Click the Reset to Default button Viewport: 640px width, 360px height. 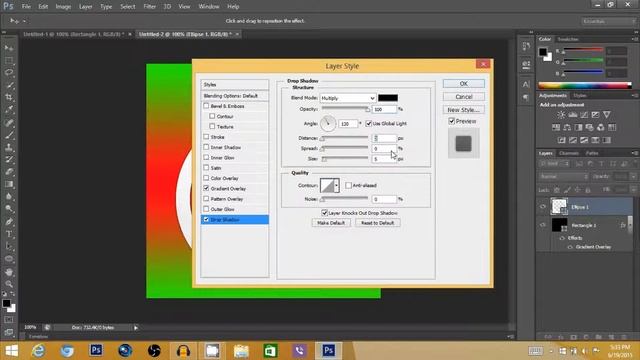pyautogui.click(x=378, y=223)
